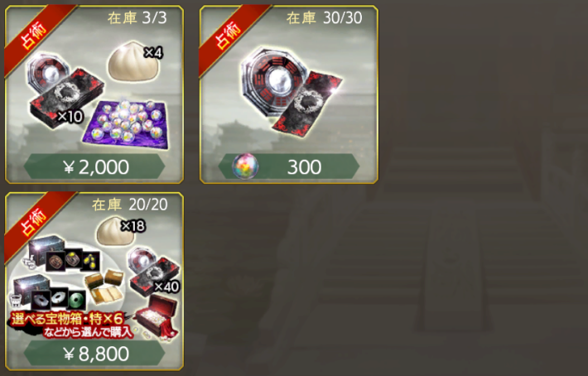Click the large bagua mirror icon
This screenshot has width=588, height=376.
click(274, 81)
